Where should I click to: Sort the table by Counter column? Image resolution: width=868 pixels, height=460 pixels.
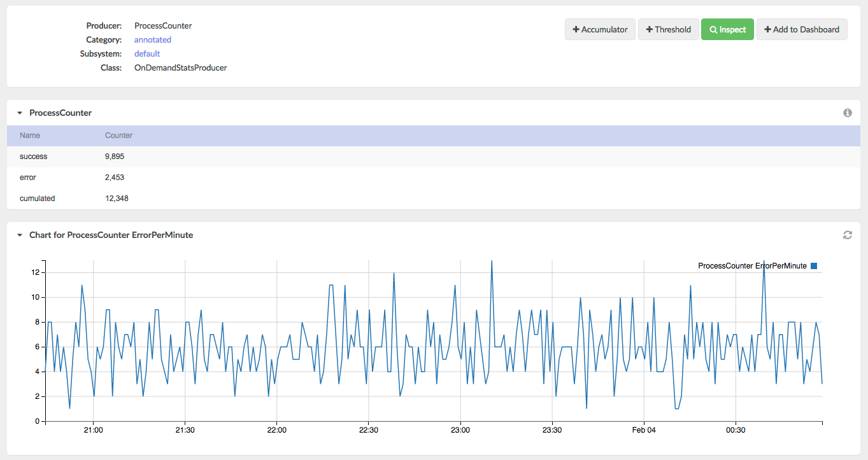[118, 136]
